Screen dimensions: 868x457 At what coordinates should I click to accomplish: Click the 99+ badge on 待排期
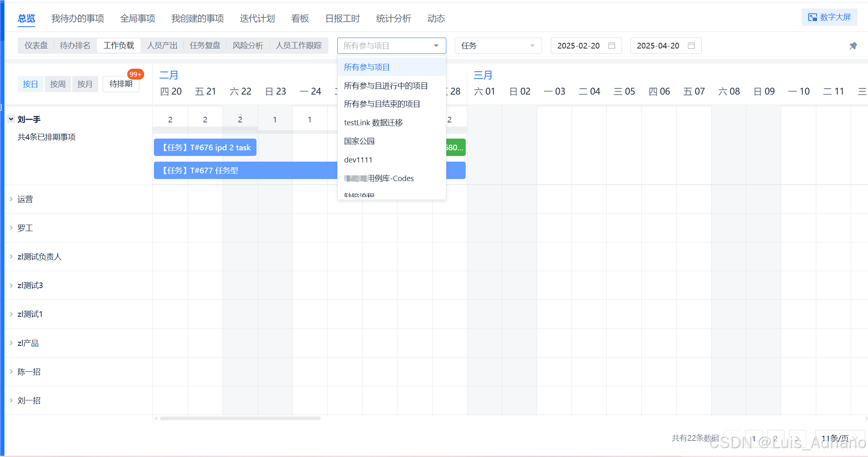click(135, 74)
